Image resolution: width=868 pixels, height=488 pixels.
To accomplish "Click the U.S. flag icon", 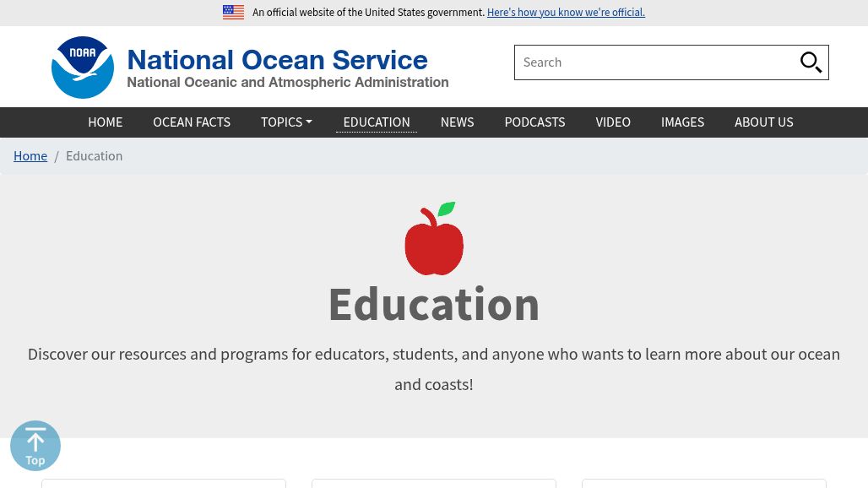I will (x=233, y=12).
